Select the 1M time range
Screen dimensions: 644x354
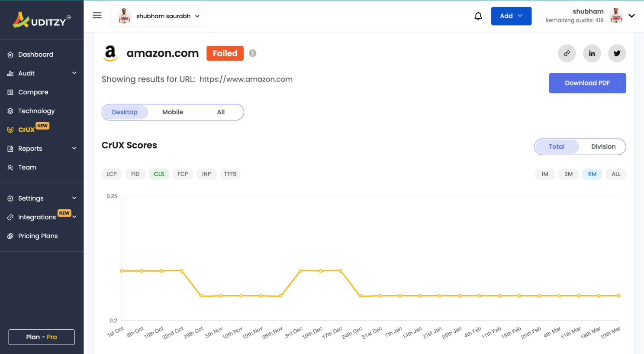545,174
